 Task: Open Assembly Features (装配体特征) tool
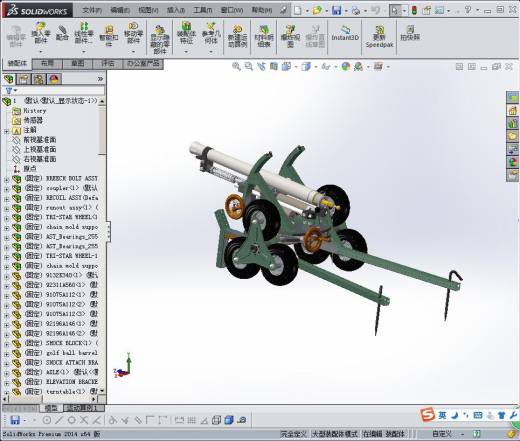click(x=186, y=33)
